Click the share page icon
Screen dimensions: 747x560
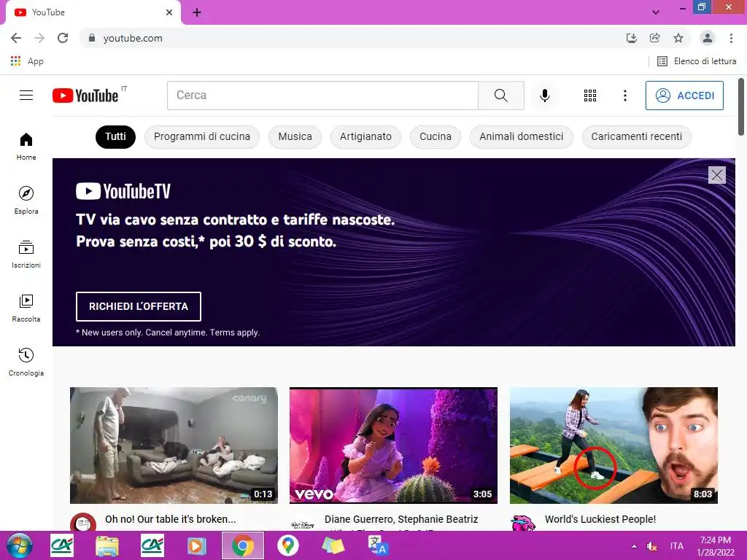tap(654, 38)
